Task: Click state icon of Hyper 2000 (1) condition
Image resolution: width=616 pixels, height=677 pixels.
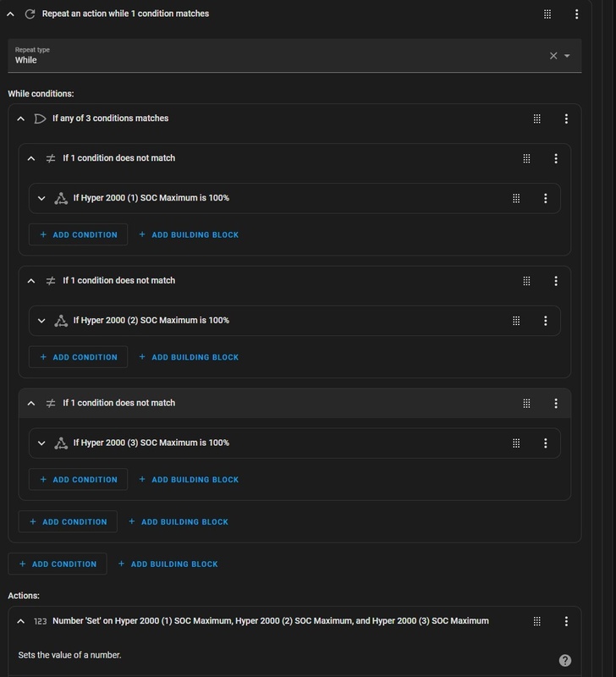Action: [61, 198]
